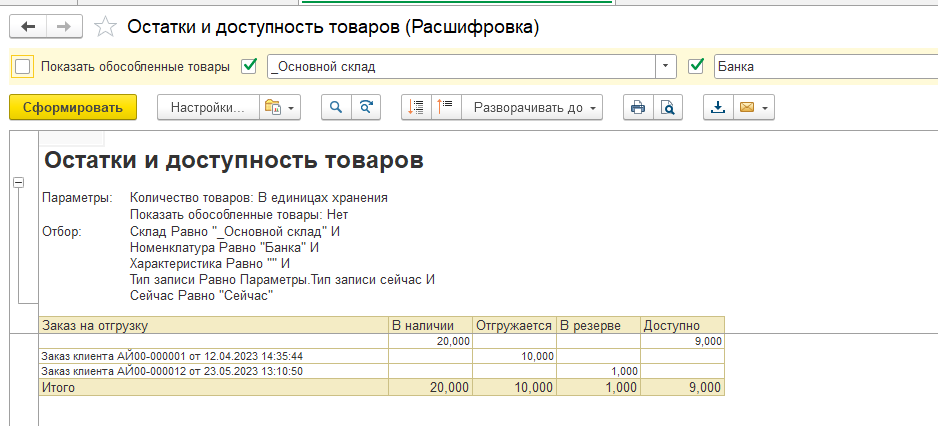Collapse all groups icon
Image resolution: width=938 pixels, height=426 pixels.
pyautogui.click(x=416, y=108)
